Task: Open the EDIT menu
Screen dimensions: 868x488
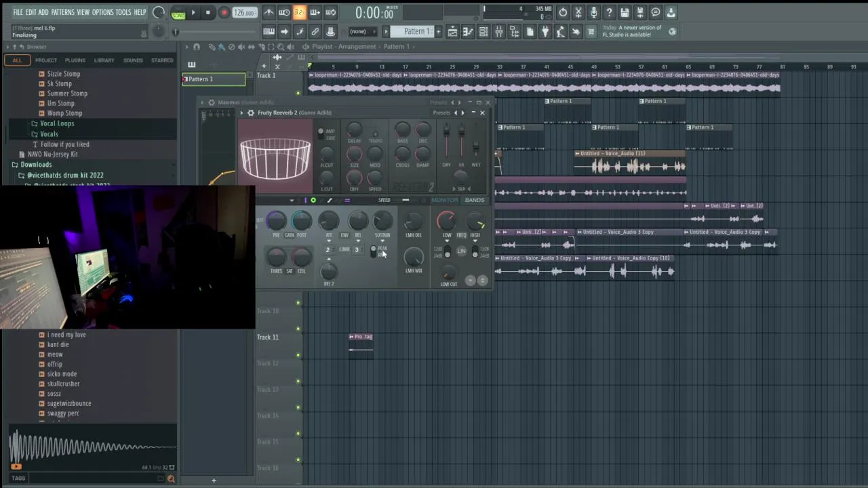Action: coord(31,12)
